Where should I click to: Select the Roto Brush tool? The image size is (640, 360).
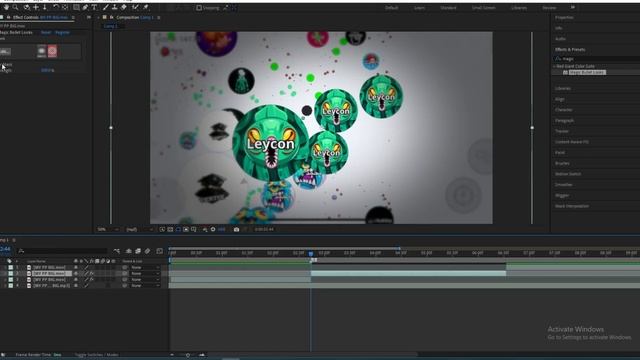click(x=135, y=7)
